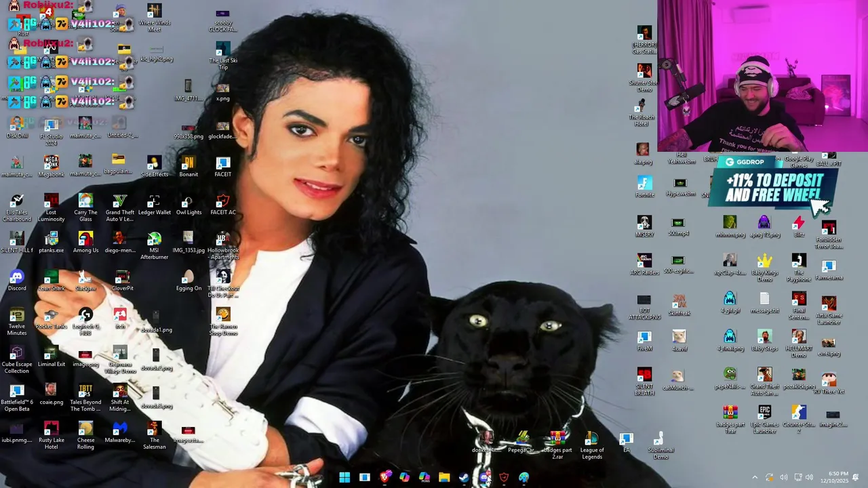Open the Grand Theft Auto San Andreas shortcut
The height and width of the screenshot is (488, 868).
click(x=765, y=382)
